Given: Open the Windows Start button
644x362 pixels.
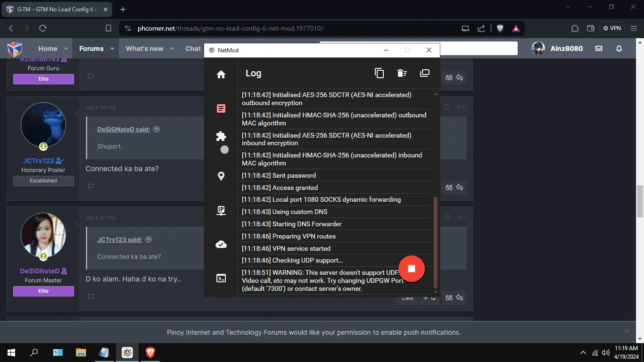Looking at the screenshot, I should tap(11, 353).
